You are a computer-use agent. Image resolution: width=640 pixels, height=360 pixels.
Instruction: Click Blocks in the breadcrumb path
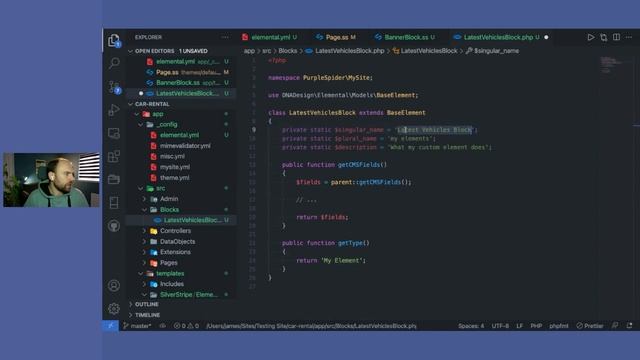[x=288, y=51]
